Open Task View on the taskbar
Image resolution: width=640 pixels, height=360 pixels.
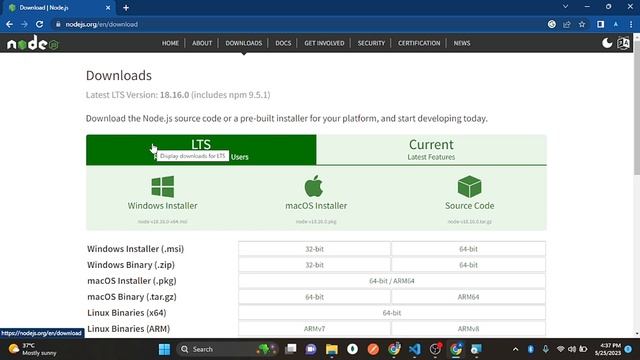click(291, 349)
